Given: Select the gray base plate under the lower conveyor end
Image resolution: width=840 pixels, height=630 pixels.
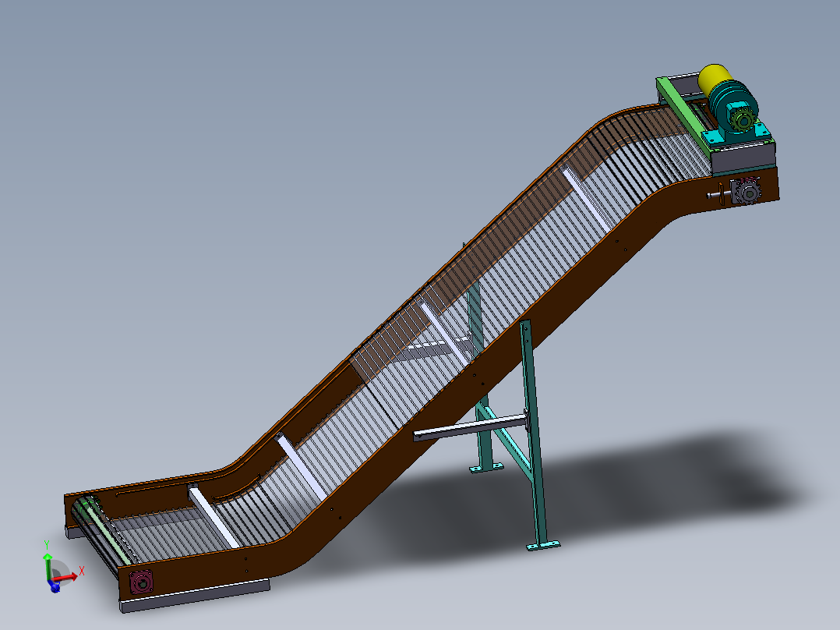Looking at the screenshot, I should click(x=196, y=596).
